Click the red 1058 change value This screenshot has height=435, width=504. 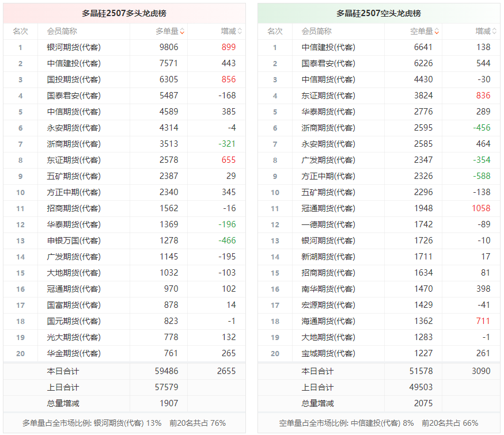pos(481,208)
